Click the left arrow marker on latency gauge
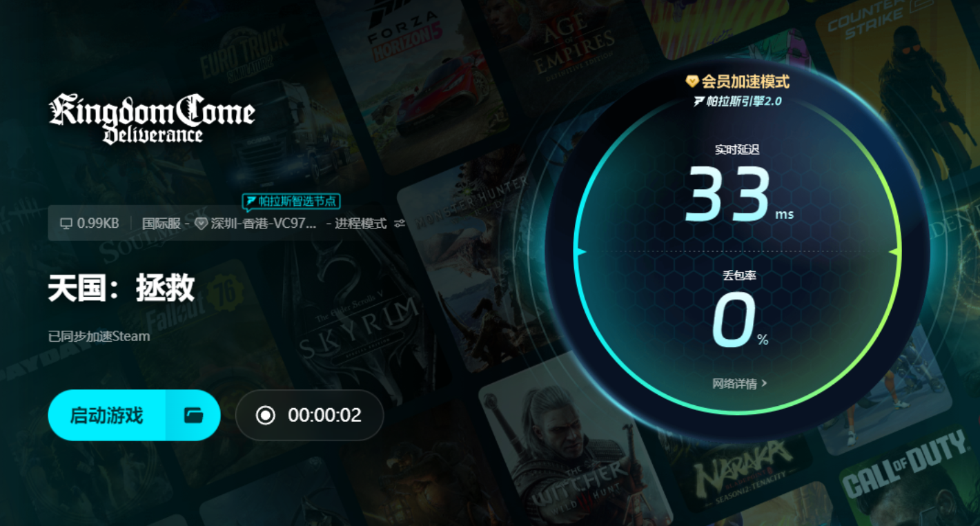Screen dimensions: 980x526 tap(580, 252)
